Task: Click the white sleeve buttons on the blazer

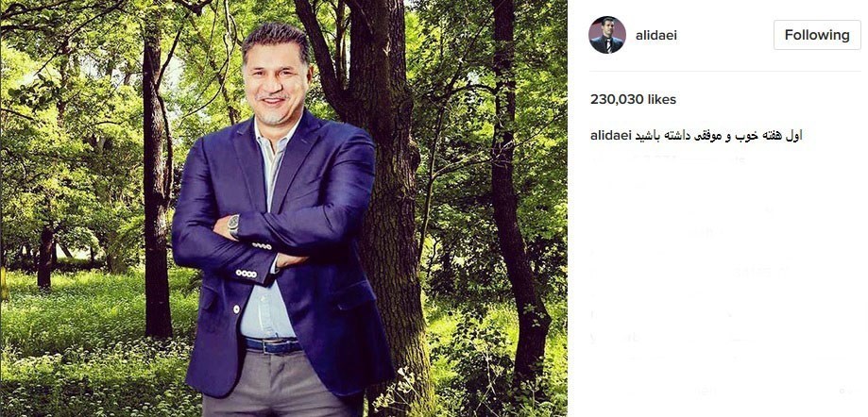Action: click(246, 274)
